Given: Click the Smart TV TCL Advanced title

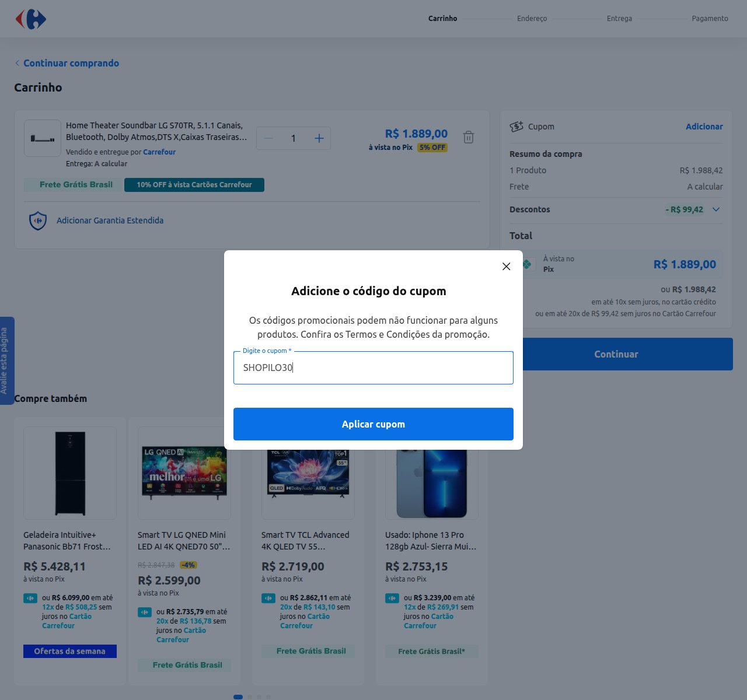Looking at the screenshot, I should coord(305,541).
